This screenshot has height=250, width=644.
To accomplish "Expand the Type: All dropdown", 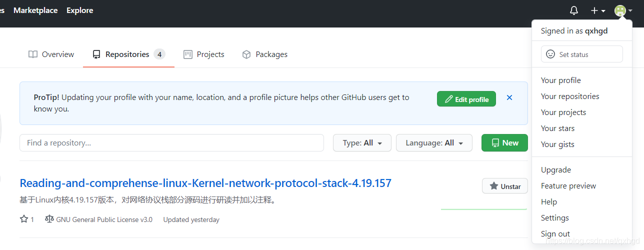I will [362, 143].
